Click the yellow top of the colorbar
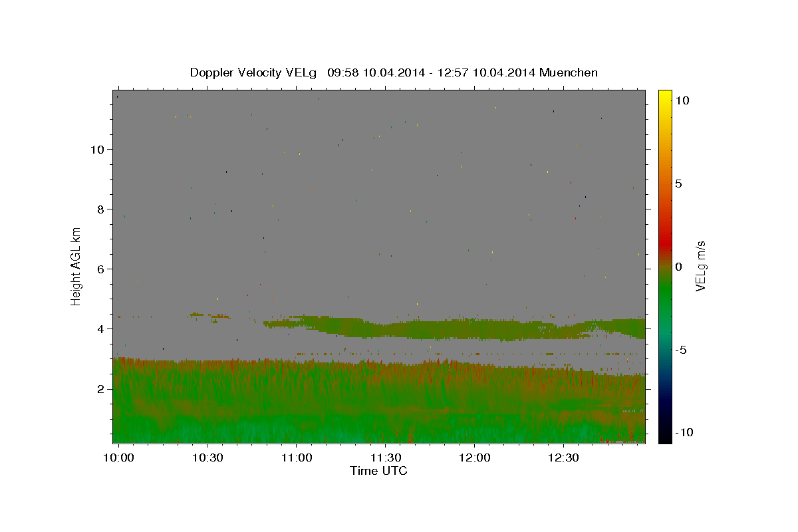798x532 pixels. pos(665,96)
